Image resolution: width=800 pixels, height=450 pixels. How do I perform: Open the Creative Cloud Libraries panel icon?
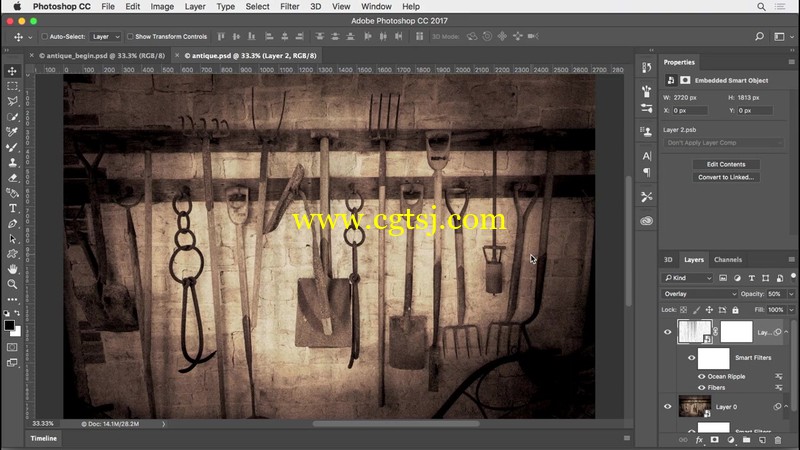(646, 221)
